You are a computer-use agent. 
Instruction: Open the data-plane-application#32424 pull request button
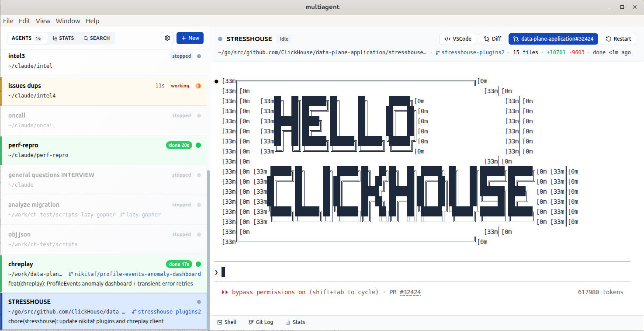[x=553, y=39]
